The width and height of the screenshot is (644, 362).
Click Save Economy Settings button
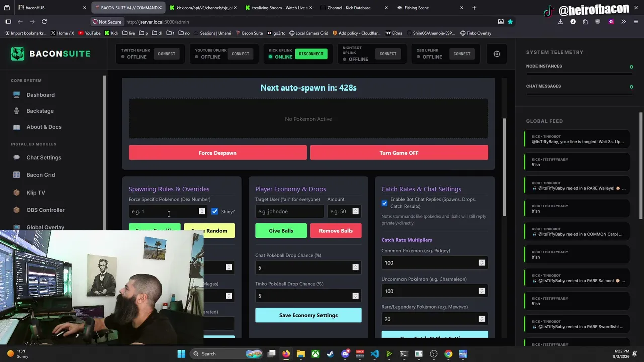308,315
